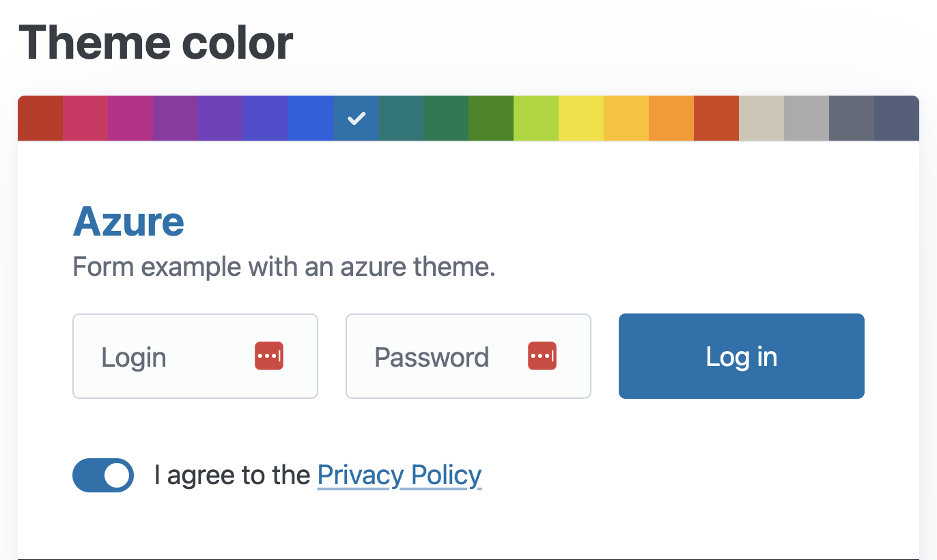Open the Privacy Policy link

[399, 475]
